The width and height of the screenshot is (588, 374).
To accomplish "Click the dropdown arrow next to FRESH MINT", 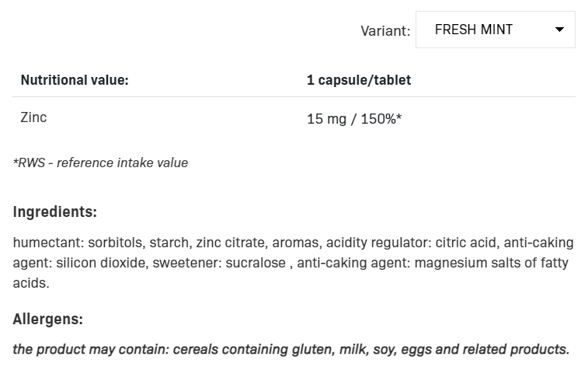I will [x=559, y=30].
